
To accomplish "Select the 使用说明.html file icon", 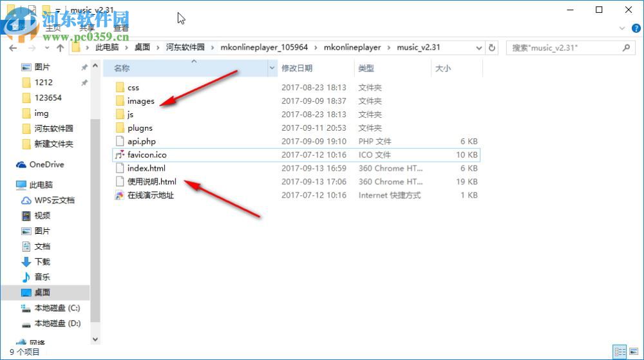I will (x=120, y=182).
